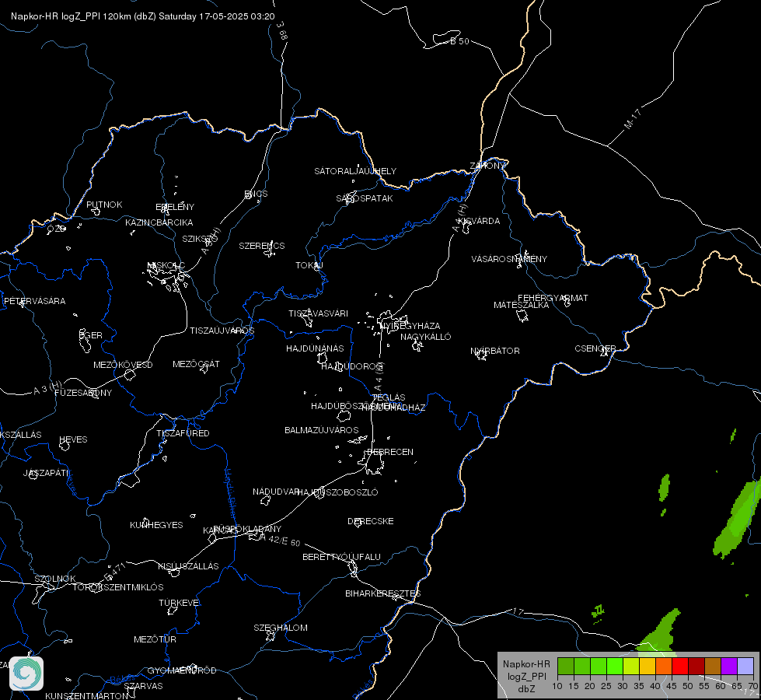Click the swirl logo icon at bottom-left
Viewport: 761px width, 700px height.
click(26, 674)
